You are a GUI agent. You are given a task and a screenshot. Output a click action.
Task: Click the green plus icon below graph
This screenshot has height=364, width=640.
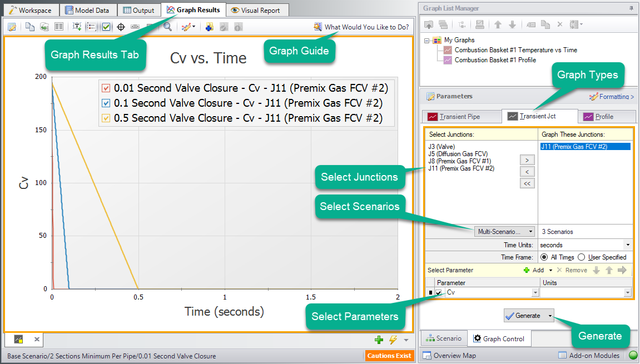[379, 340]
